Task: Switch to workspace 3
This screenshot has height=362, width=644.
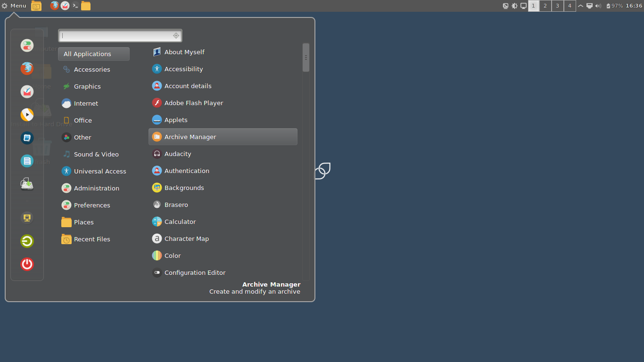Action: click(x=558, y=6)
